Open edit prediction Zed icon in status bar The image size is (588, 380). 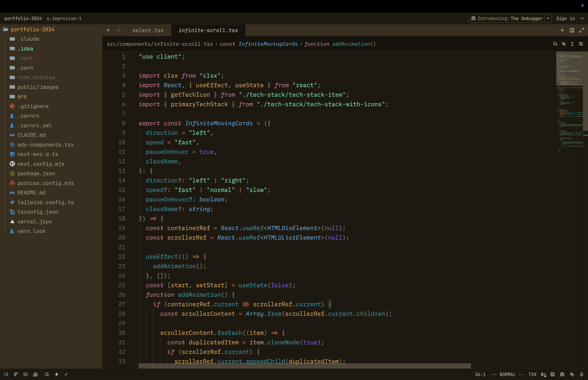click(543, 374)
